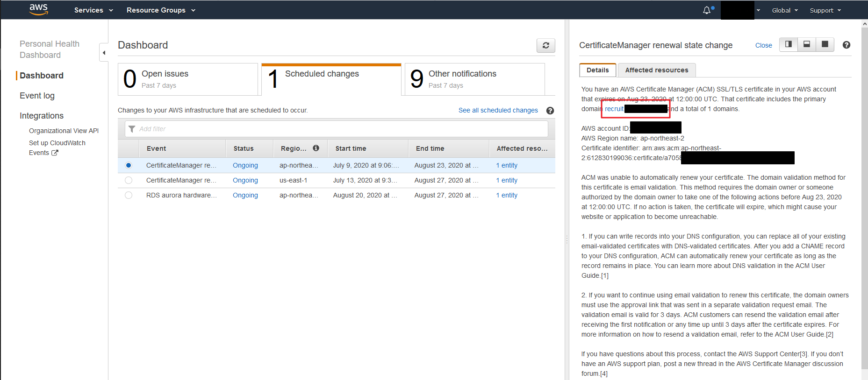Expand the account name dropdown arrow
Screen dimensions: 868x380
point(758,10)
